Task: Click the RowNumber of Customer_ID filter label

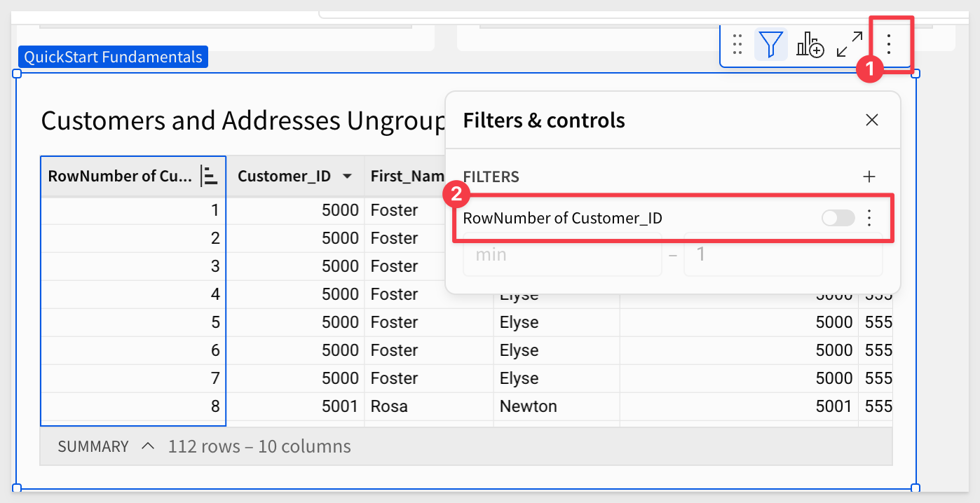Action: pyautogui.click(x=562, y=218)
